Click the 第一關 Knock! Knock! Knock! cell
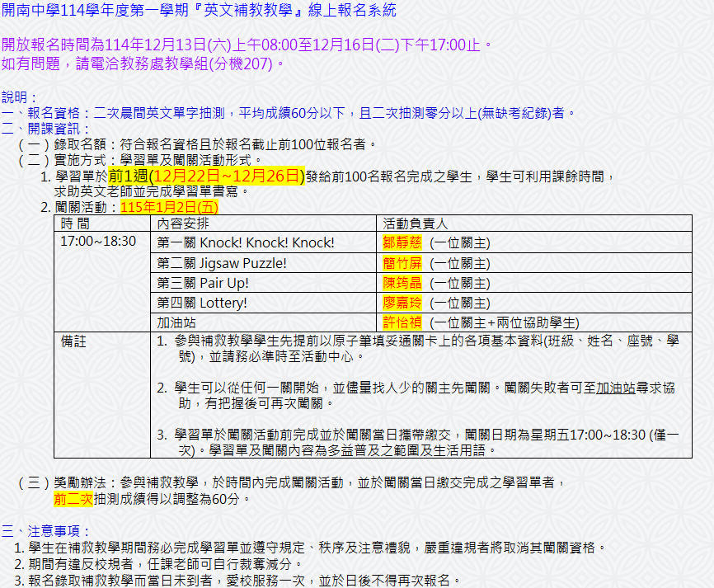This screenshot has width=714, height=588. coord(245,242)
